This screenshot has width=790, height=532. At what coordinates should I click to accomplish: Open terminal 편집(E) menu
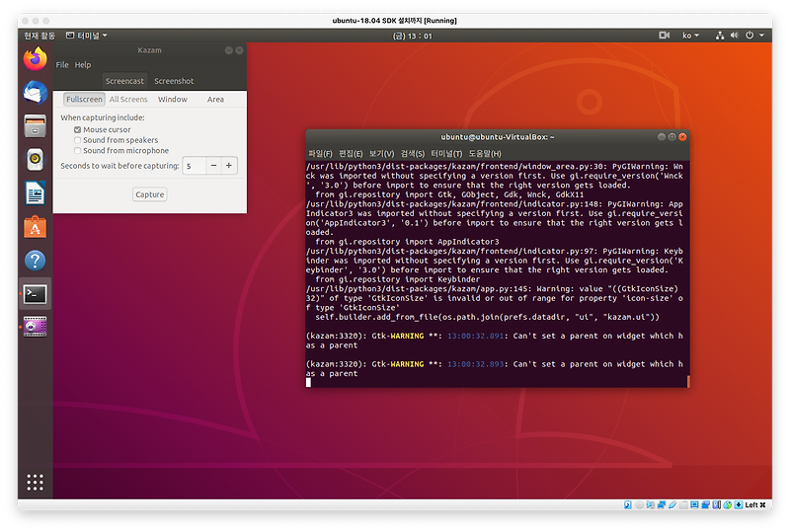351,153
